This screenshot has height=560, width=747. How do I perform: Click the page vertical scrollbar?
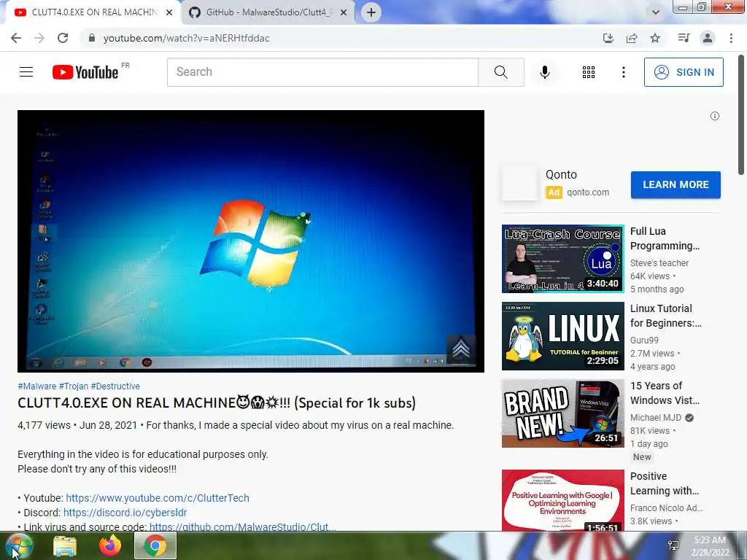click(x=741, y=114)
